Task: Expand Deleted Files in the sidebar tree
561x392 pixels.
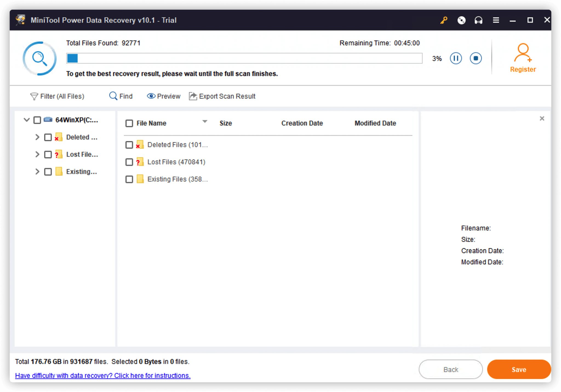Action: 37,137
